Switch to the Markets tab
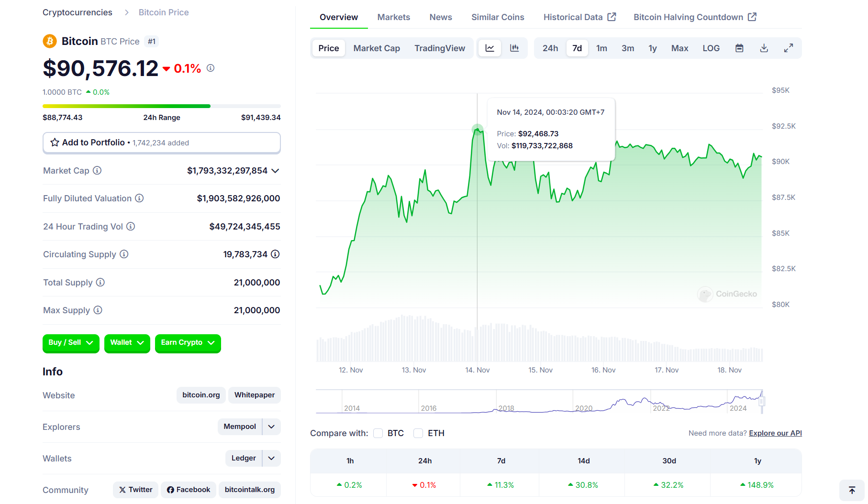Viewport: 868px width, 504px height. (x=393, y=17)
